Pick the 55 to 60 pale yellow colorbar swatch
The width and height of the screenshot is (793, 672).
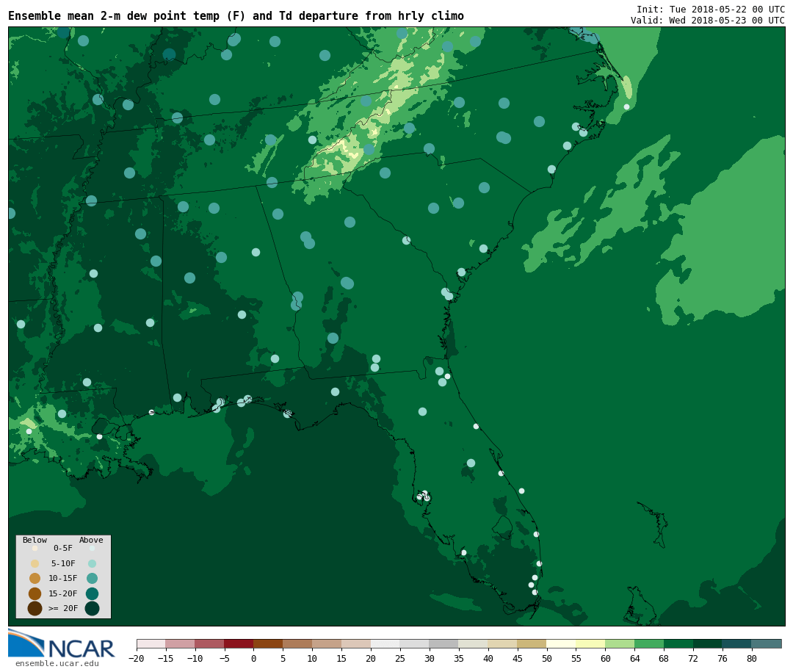590,643
